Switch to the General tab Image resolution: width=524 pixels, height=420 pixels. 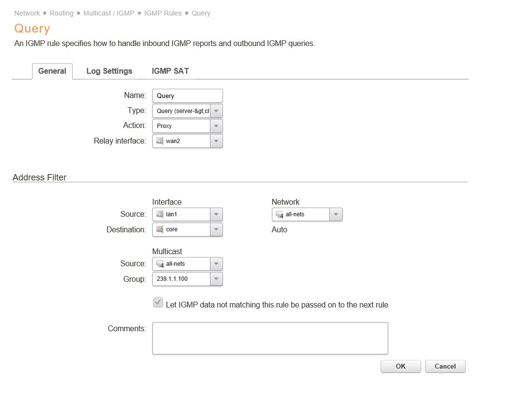tap(52, 71)
